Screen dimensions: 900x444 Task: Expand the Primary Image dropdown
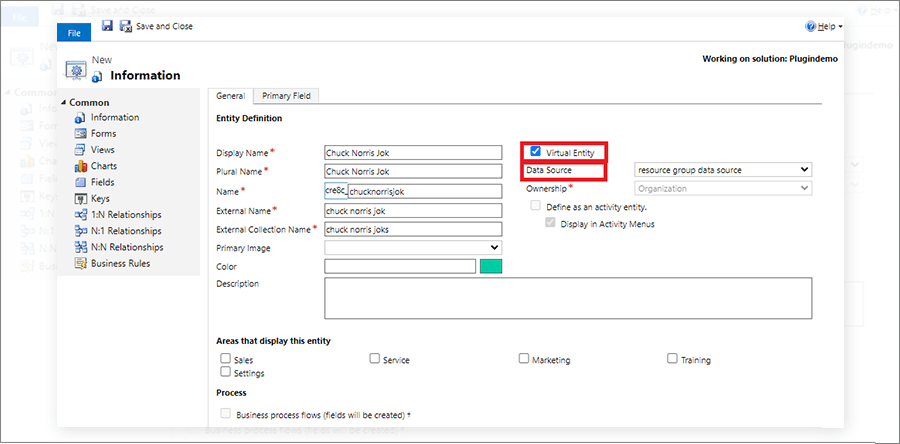click(x=413, y=247)
